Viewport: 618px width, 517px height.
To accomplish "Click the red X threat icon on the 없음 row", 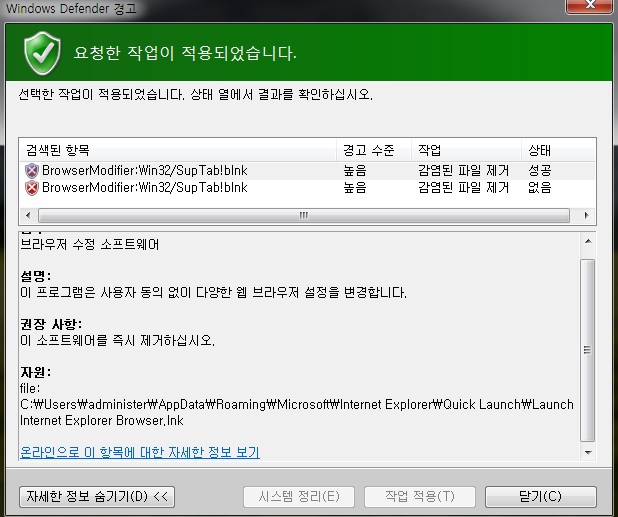I will (31, 188).
